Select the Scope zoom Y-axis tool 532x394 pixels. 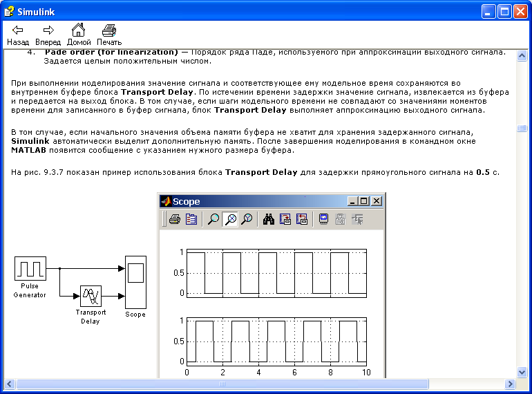(247, 219)
